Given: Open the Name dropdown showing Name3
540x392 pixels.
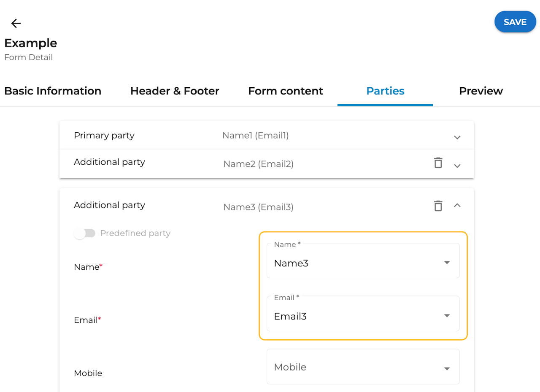Looking at the screenshot, I should [x=363, y=263].
